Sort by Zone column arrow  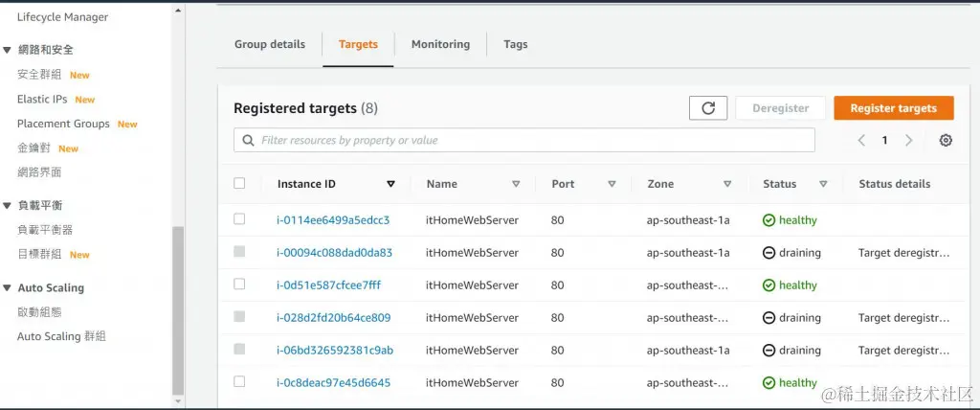pyautogui.click(x=727, y=184)
